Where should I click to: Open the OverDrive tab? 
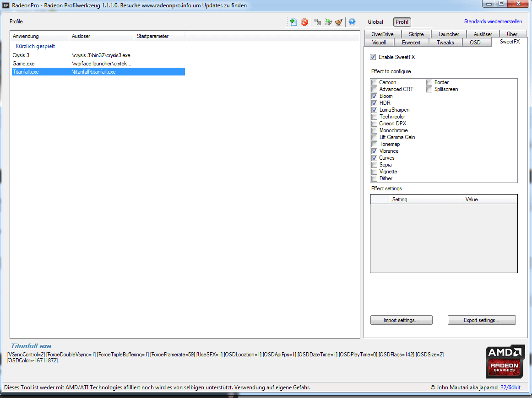[x=383, y=34]
